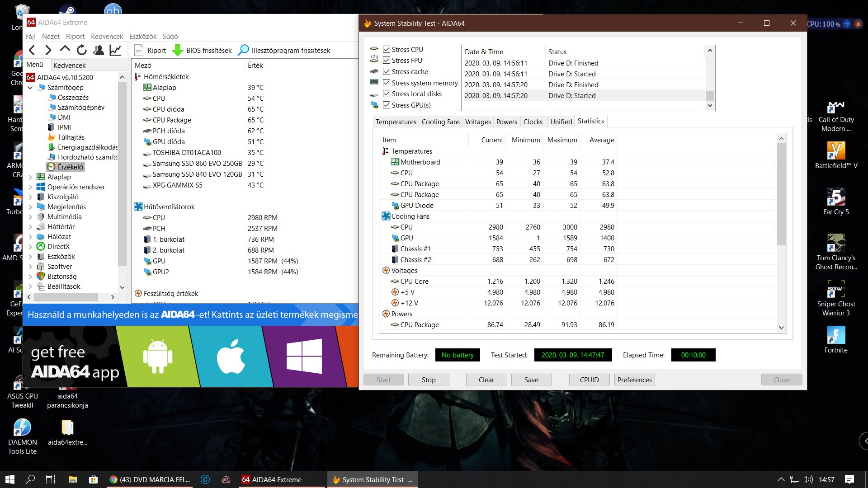868x488 pixels.
Task: Click the Riport toolbar button
Action: [x=151, y=50]
